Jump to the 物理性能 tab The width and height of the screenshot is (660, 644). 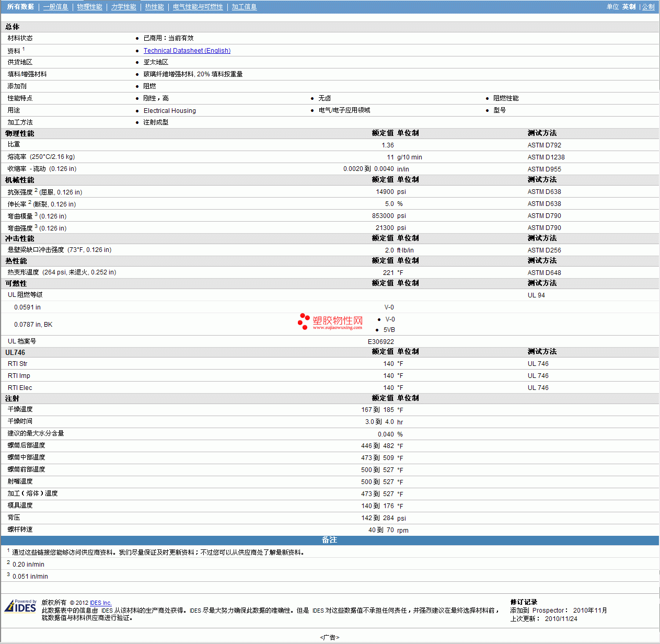89,7
